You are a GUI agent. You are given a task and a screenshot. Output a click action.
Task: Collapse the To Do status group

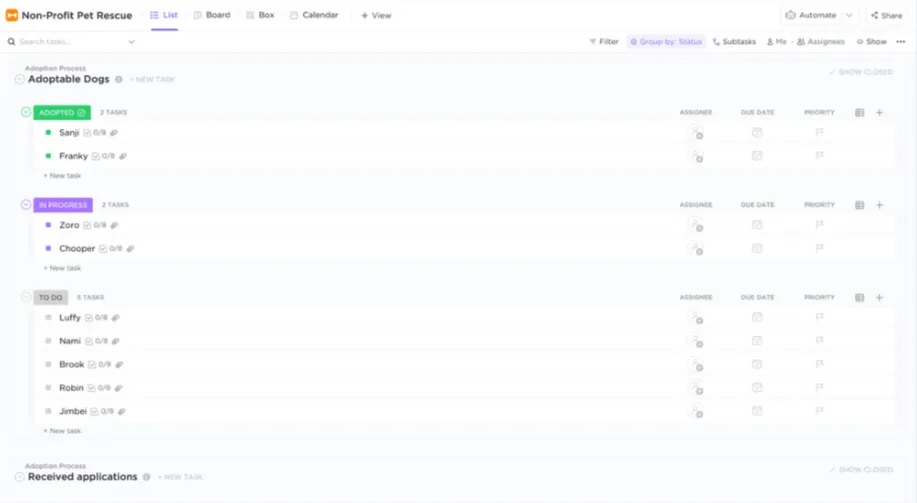pos(26,297)
